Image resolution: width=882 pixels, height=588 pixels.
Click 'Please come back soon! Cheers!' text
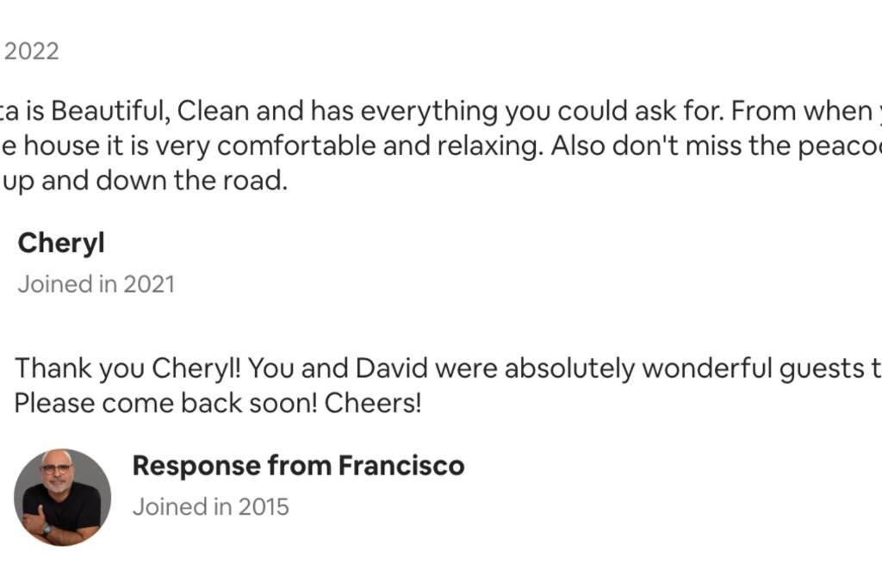(x=218, y=403)
